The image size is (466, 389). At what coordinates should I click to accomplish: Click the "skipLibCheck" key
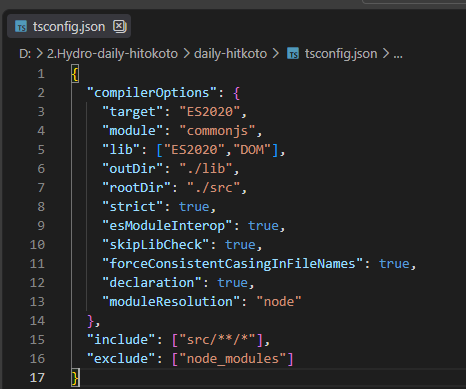click(156, 245)
